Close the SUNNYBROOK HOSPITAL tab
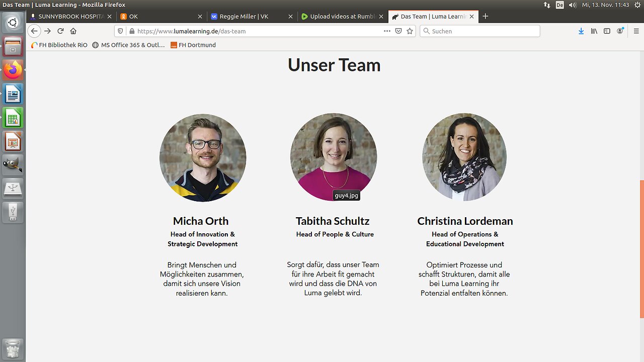This screenshot has height=362, width=644. (x=109, y=17)
